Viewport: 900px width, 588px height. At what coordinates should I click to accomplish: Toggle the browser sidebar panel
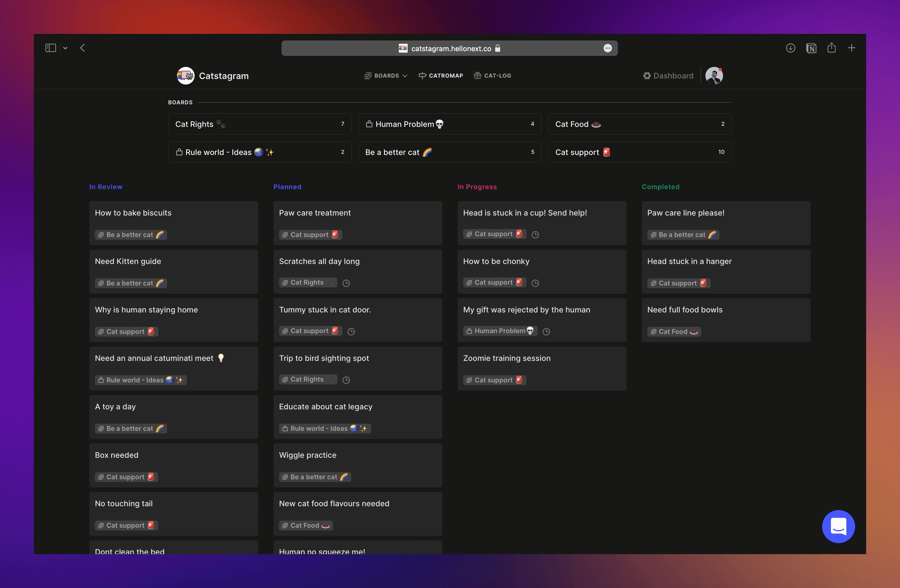tap(50, 48)
